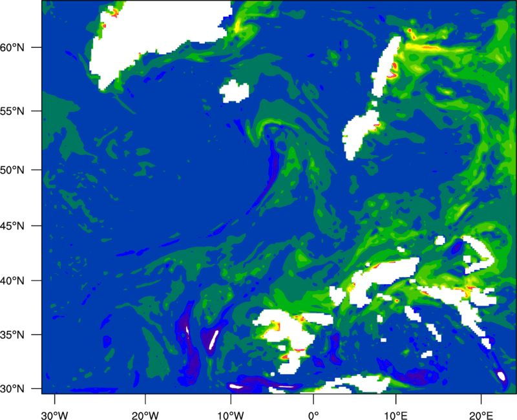Click the 30°N latitude label
The width and height of the screenshot is (517, 420).
click(x=12, y=389)
